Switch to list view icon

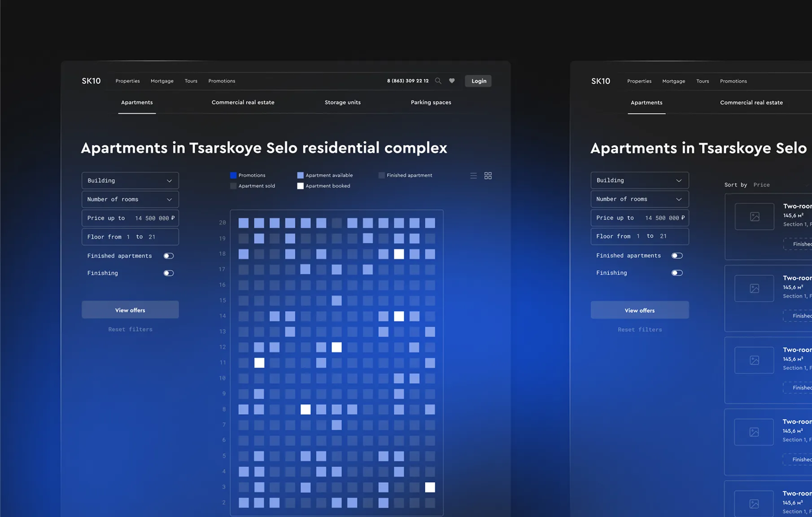(474, 175)
